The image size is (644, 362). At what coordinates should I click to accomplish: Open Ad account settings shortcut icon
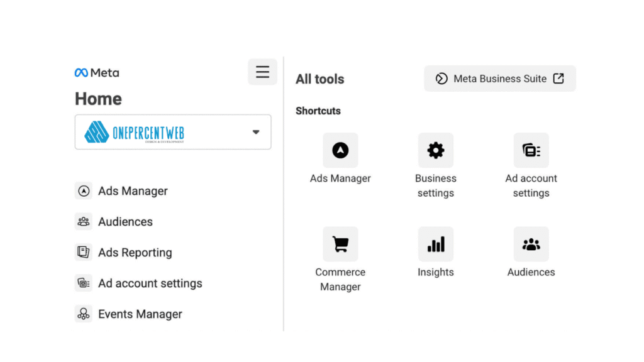(531, 150)
